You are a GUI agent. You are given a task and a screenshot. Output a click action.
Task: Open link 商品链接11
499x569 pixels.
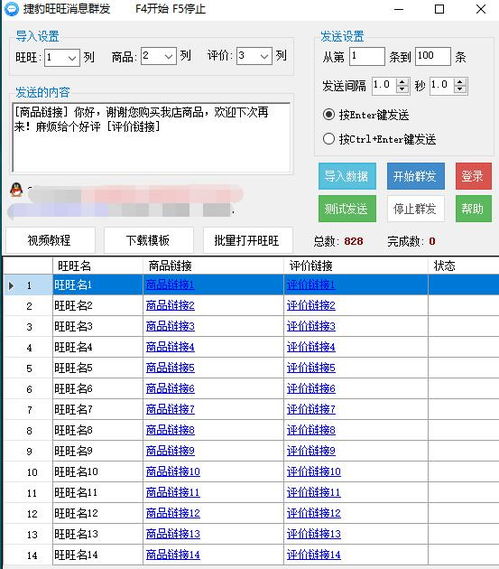(x=173, y=492)
